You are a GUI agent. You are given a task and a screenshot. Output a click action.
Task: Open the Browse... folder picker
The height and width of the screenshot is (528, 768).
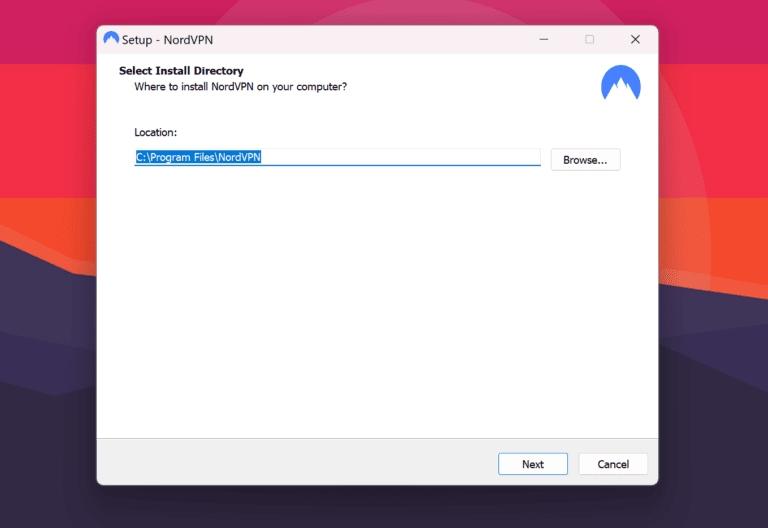585,160
